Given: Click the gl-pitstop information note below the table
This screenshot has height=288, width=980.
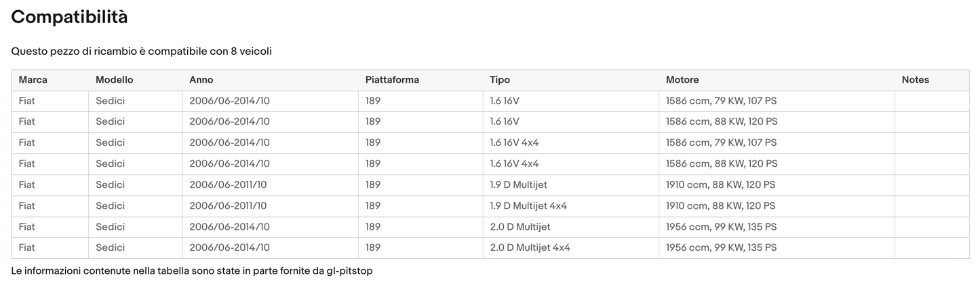Looking at the screenshot, I should coord(192,271).
